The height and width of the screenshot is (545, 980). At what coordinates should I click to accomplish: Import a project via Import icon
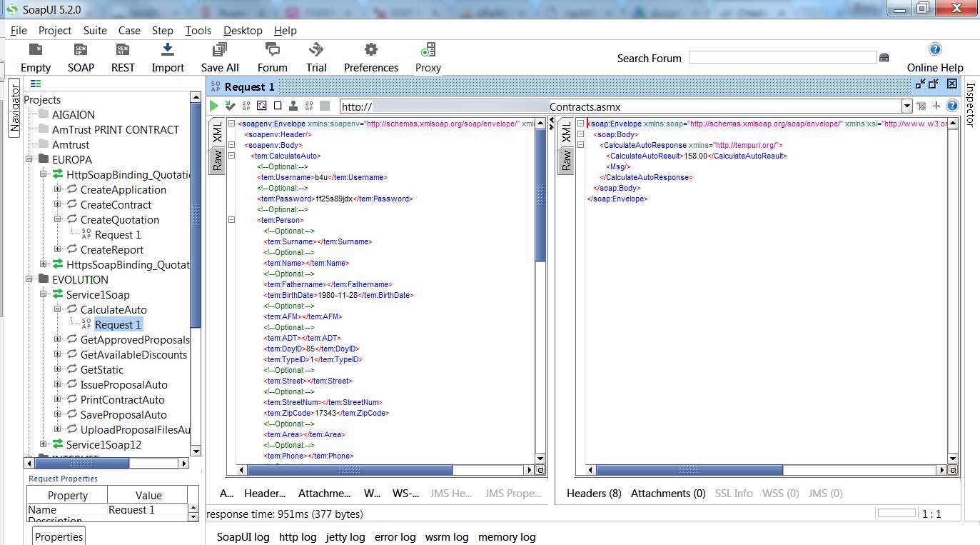168,58
